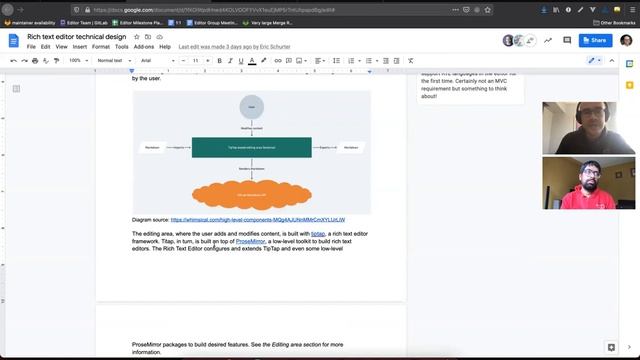Open the editing mode pencil dropdown
Screen dimensions: 640x360
[594, 61]
